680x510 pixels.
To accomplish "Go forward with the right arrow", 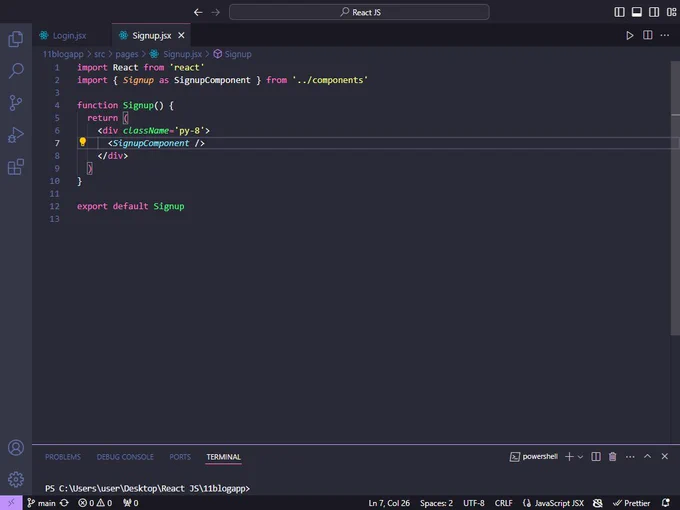I will (216, 12).
